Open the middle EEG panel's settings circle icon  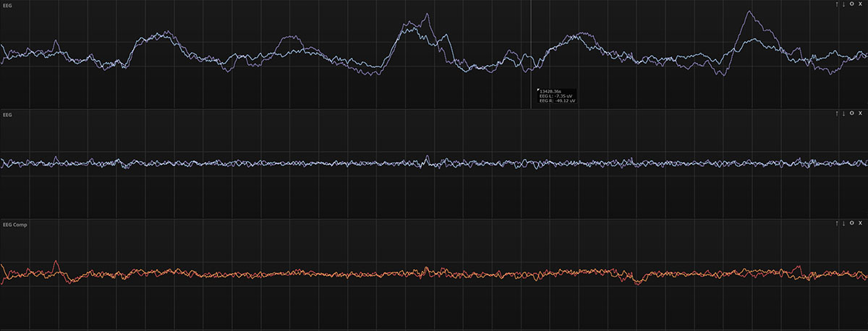point(851,114)
